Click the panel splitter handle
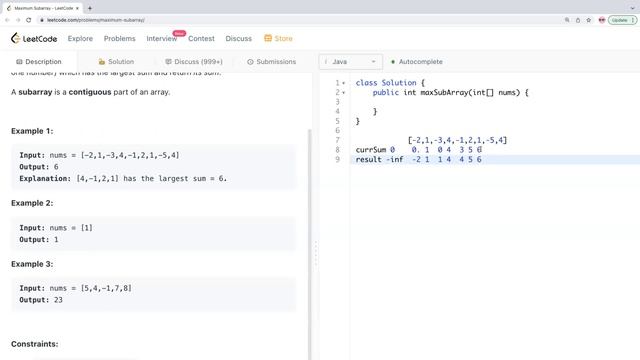This screenshot has width=640, height=360. (315, 253)
